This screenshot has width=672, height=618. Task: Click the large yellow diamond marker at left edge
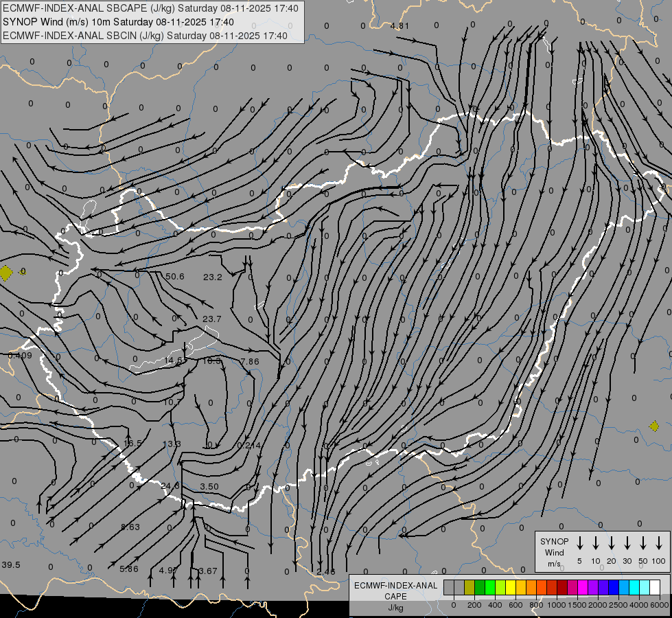5,273
